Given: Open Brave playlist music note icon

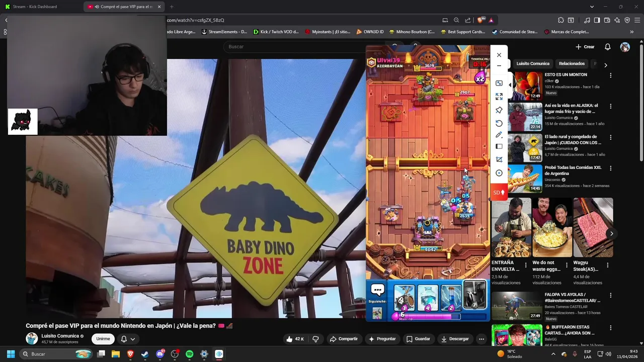Looking at the screenshot, I should pyautogui.click(x=587, y=20).
